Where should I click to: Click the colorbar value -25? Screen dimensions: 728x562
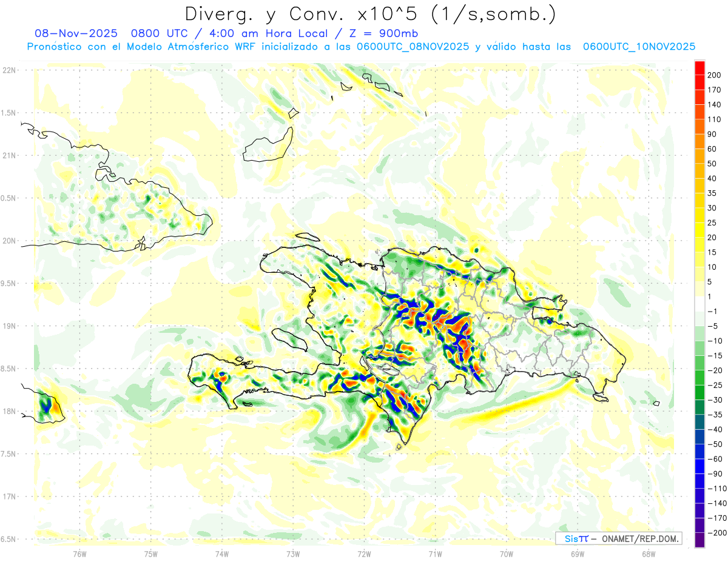[x=715, y=385]
